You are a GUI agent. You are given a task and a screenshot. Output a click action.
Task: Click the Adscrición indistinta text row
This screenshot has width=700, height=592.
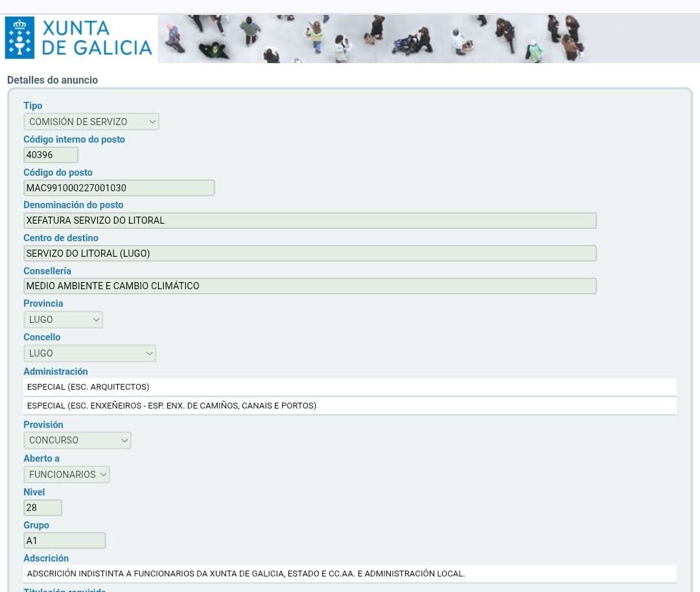coord(350,574)
